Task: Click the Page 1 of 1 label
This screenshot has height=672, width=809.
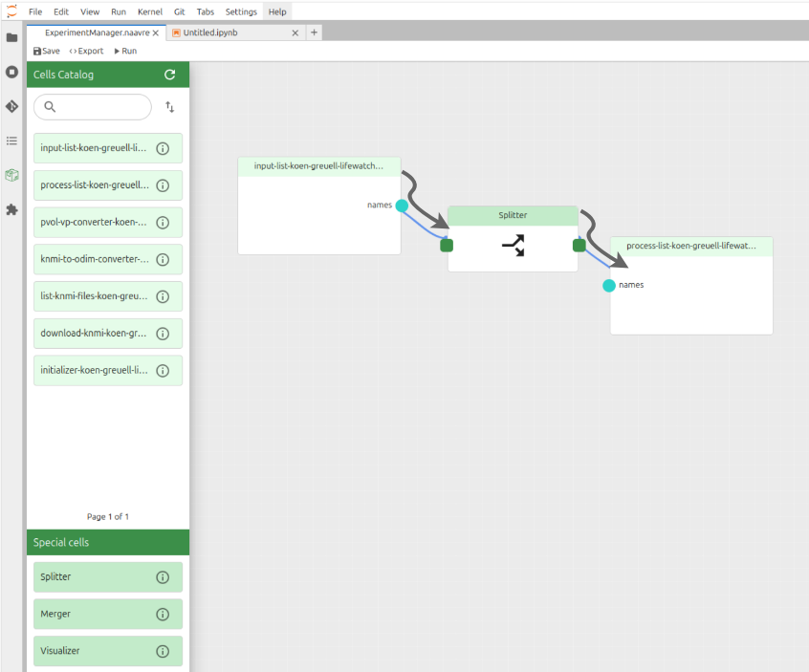Action: point(108,517)
